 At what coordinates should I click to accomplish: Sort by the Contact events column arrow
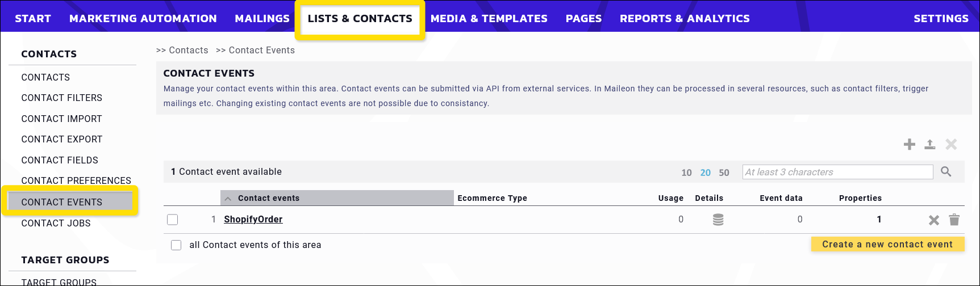(x=228, y=198)
